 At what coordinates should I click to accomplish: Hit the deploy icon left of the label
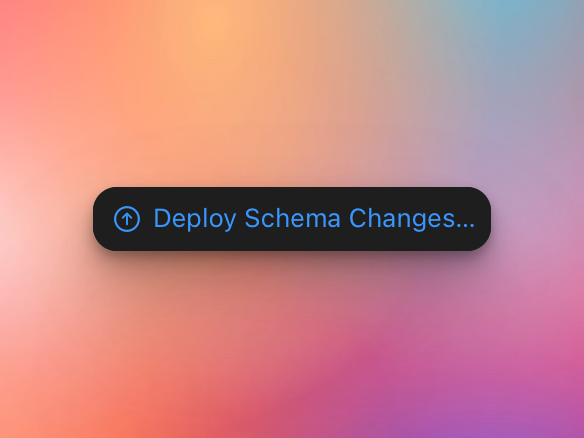tap(127, 219)
